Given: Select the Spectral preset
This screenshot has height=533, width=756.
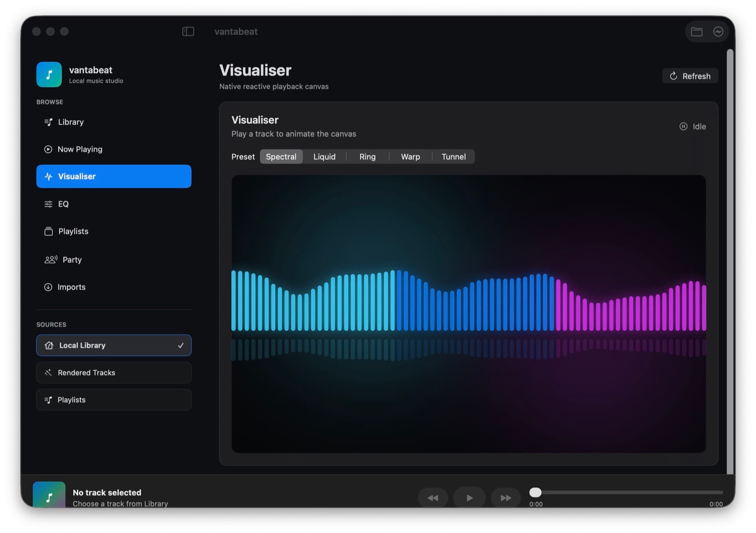Looking at the screenshot, I should [x=281, y=157].
